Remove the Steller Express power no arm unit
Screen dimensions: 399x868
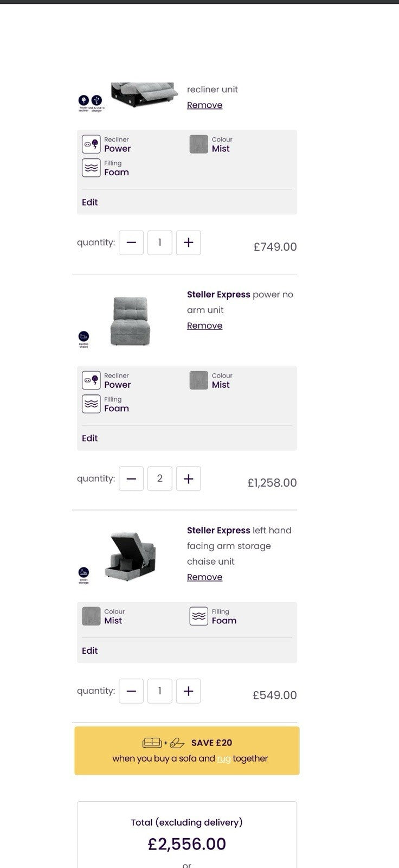(x=204, y=325)
